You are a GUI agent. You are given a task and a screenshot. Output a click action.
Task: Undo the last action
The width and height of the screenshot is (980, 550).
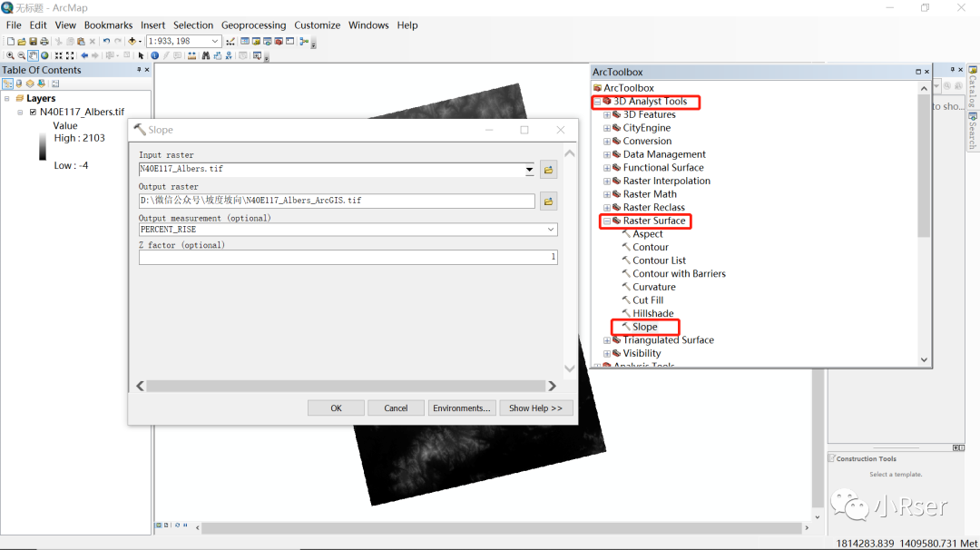(x=106, y=41)
